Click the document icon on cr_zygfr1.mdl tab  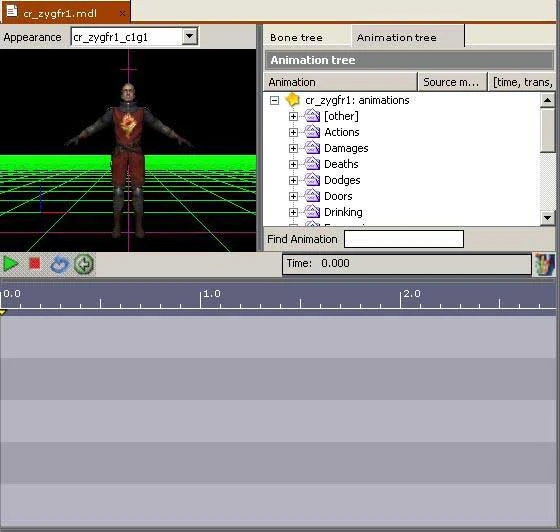pyautogui.click(x=12, y=11)
